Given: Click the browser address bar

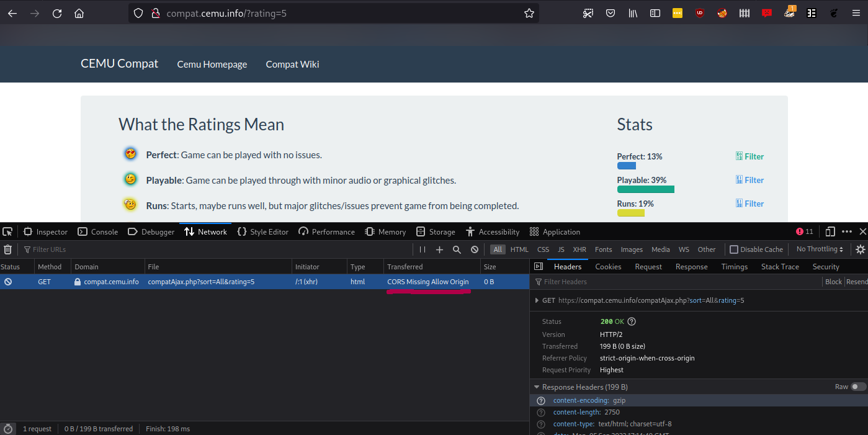Looking at the screenshot, I should coord(334,13).
